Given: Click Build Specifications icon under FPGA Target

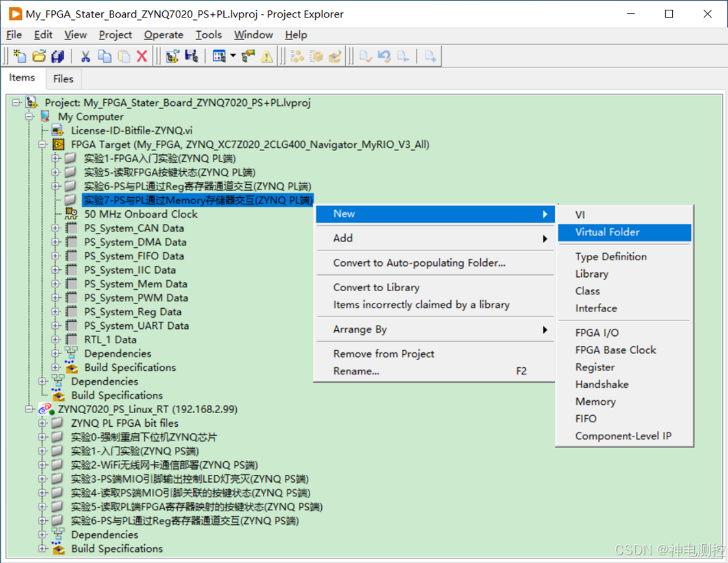Looking at the screenshot, I should point(71,367).
